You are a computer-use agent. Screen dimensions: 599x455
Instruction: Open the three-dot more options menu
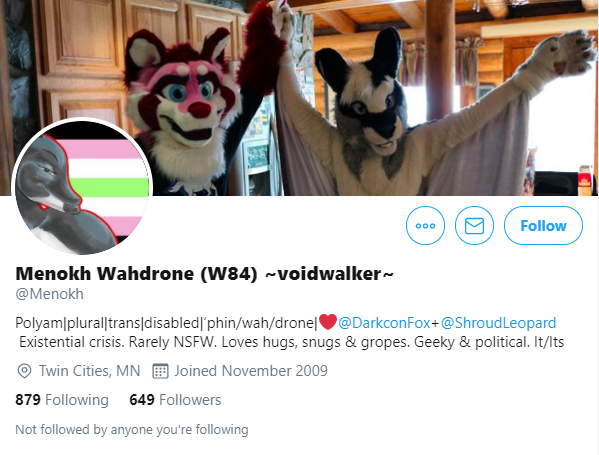[x=425, y=225]
